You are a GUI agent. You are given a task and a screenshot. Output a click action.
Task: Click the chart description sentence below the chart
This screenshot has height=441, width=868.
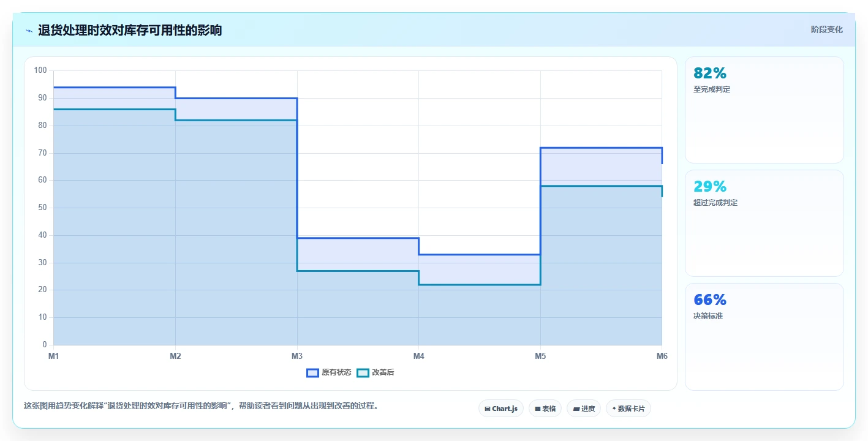tap(202, 405)
